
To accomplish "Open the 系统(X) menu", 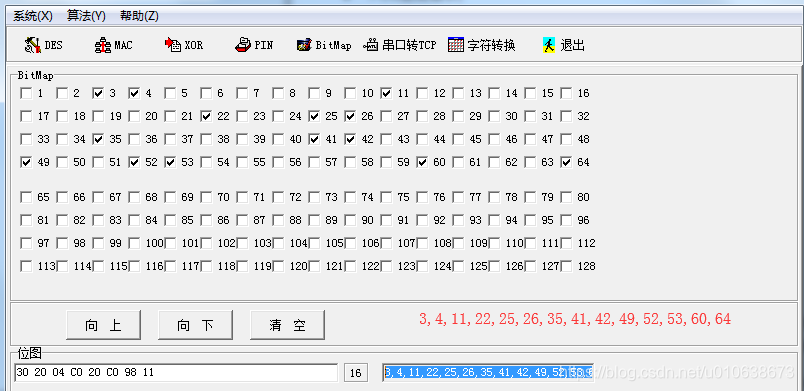I will point(33,16).
